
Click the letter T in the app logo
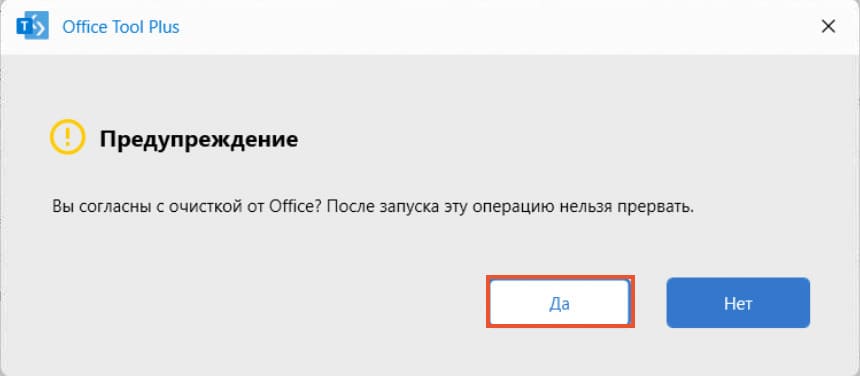(x=24, y=27)
